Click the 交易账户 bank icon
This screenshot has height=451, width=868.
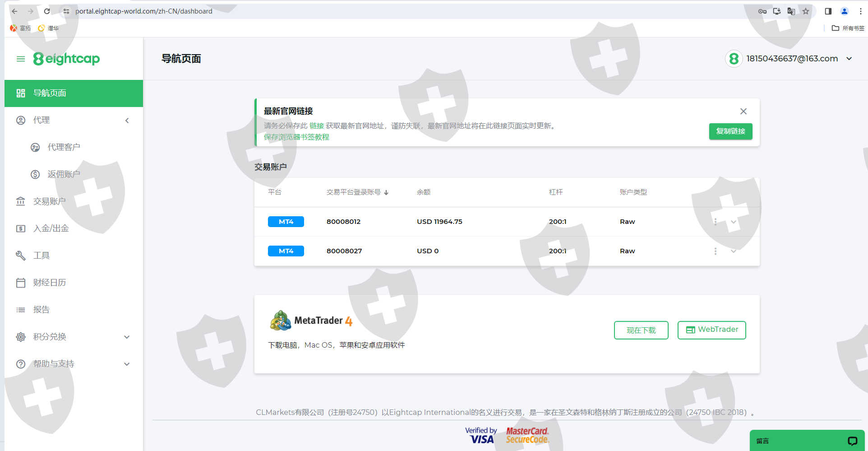[21, 201]
